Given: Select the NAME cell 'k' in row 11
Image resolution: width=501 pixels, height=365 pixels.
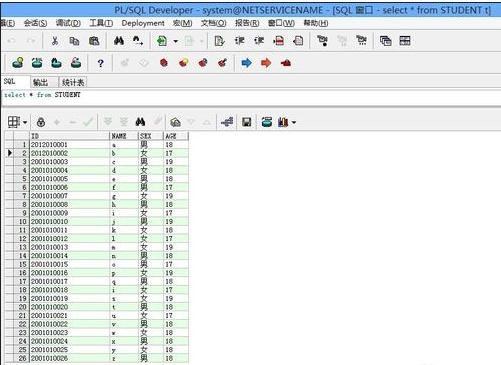Looking at the screenshot, I should [124, 230].
